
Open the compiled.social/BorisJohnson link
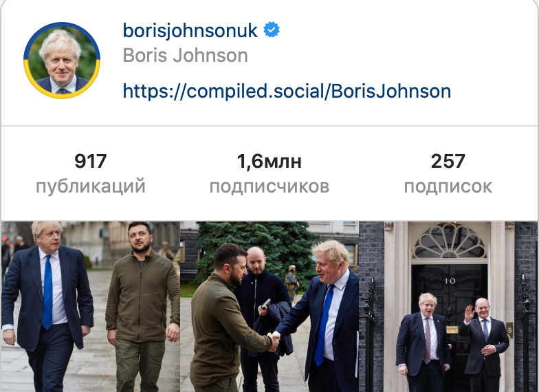point(287,91)
